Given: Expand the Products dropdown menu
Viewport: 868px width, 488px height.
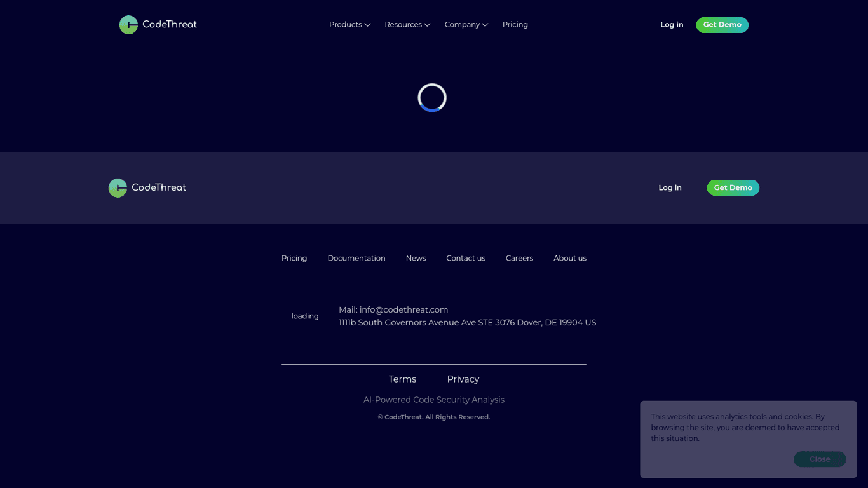Looking at the screenshot, I should click(349, 25).
